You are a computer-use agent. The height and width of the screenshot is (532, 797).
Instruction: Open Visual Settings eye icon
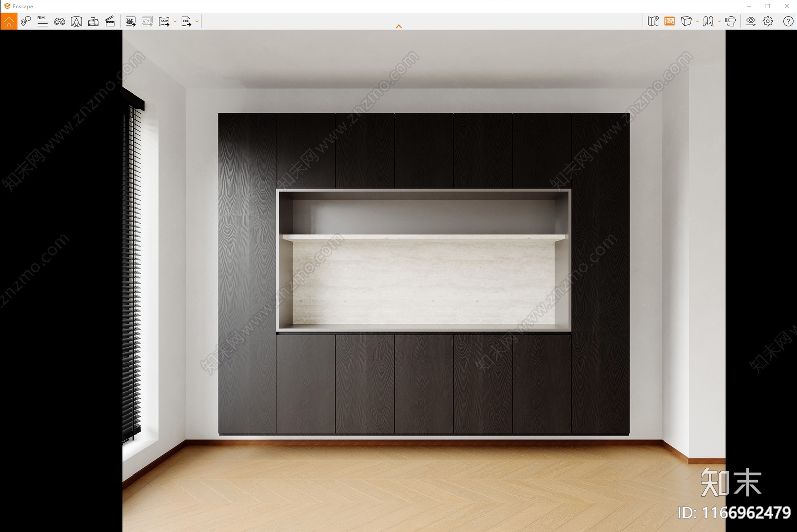[751, 21]
